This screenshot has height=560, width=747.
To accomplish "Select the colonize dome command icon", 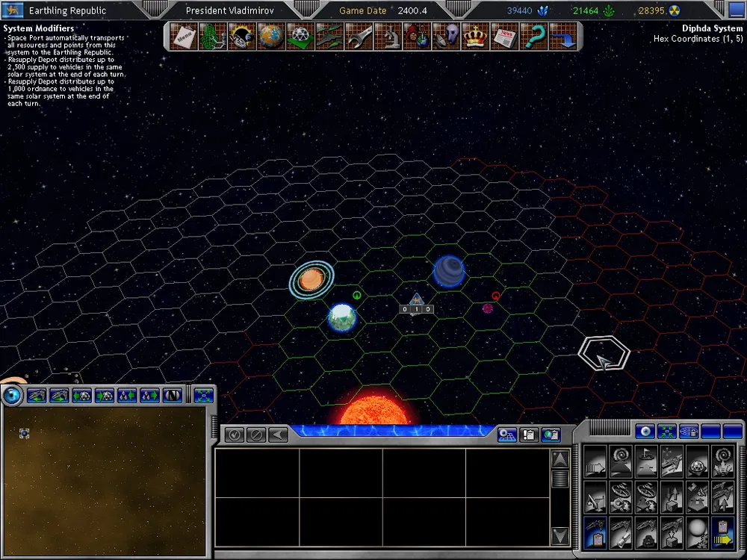I will [x=698, y=461].
